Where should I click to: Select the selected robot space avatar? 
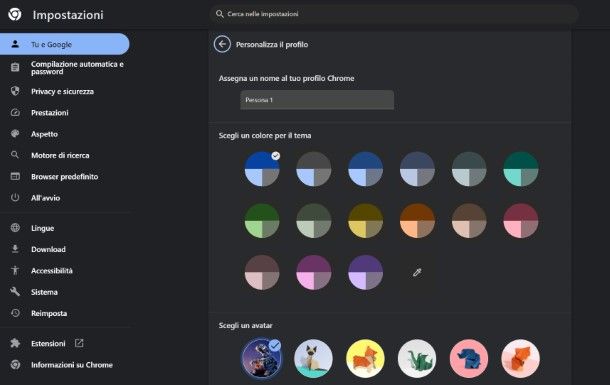click(x=261, y=358)
